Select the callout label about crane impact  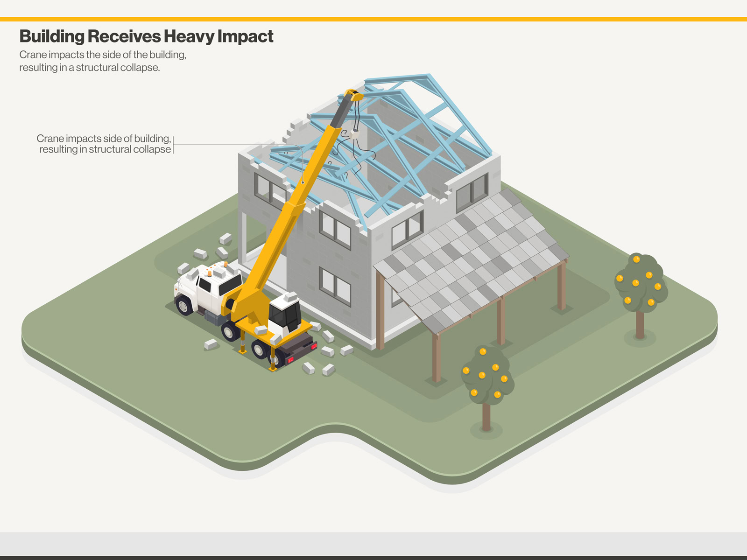click(x=104, y=144)
